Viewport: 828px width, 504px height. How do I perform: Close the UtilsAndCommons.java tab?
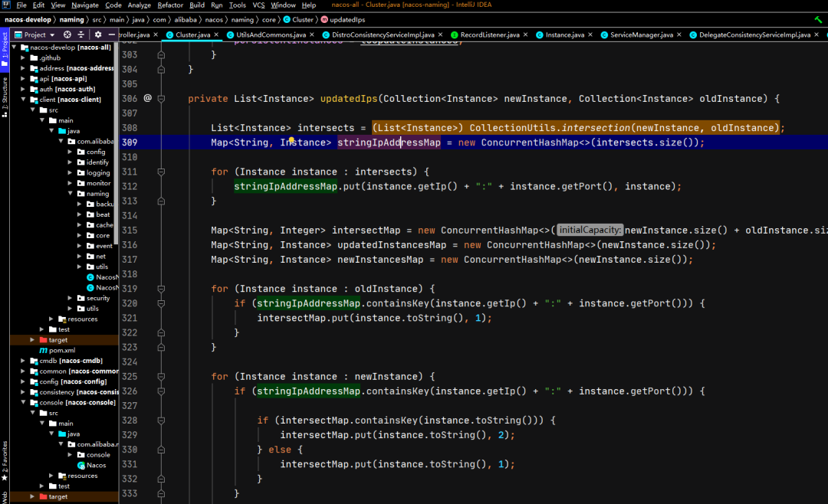tap(311, 34)
